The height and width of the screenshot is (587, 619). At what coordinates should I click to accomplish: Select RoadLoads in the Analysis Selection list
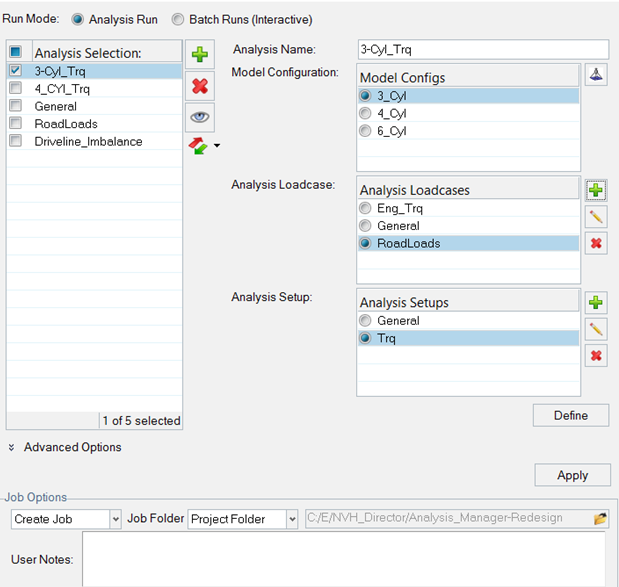coord(66,124)
